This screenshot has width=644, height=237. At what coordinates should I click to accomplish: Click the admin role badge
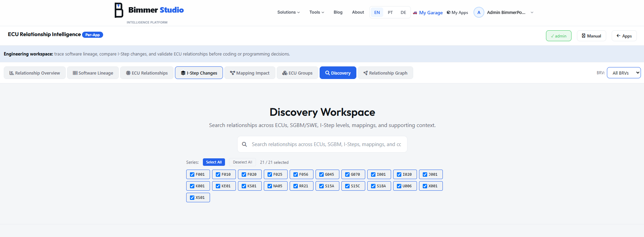(x=559, y=36)
